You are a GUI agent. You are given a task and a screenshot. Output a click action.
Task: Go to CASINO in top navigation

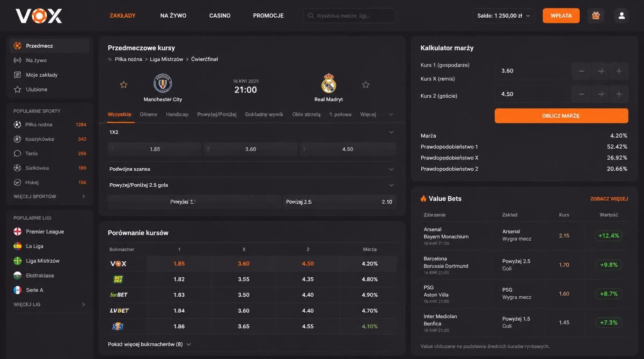220,15
